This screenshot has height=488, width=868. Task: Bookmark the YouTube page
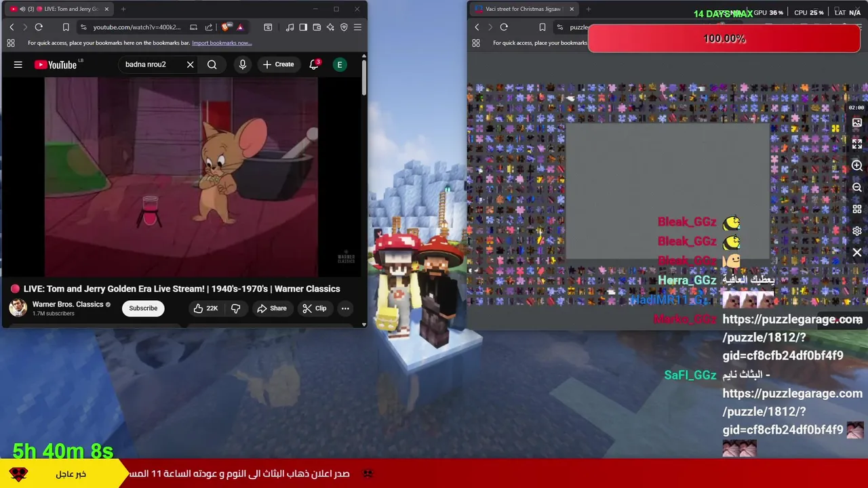pyautogui.click(x=66, y=27)
